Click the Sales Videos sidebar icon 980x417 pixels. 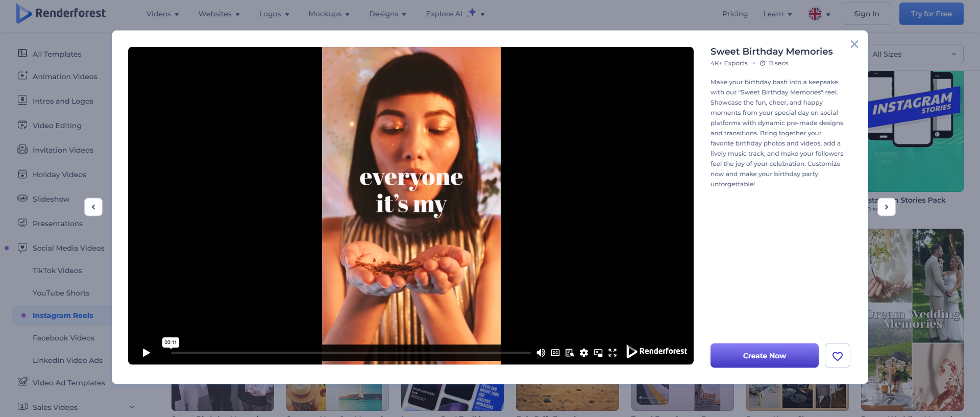pyautogui.click(x=22, y=406)
